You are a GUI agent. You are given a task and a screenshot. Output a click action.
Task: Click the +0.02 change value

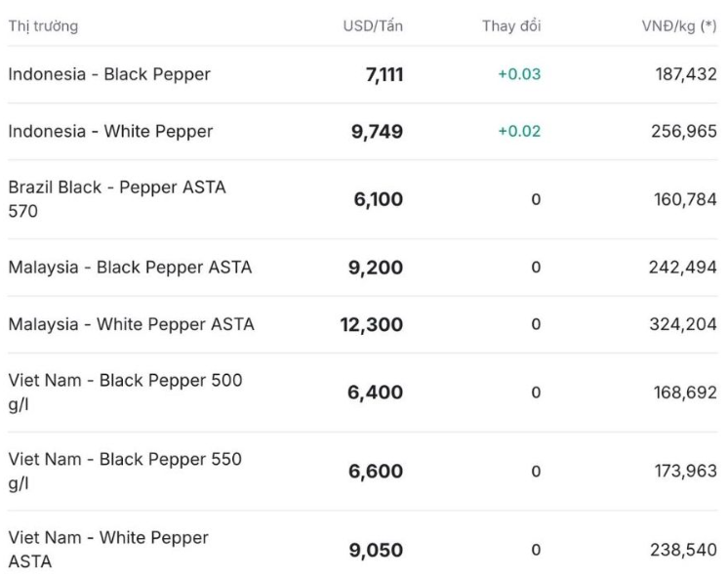[x=519, y=132]
